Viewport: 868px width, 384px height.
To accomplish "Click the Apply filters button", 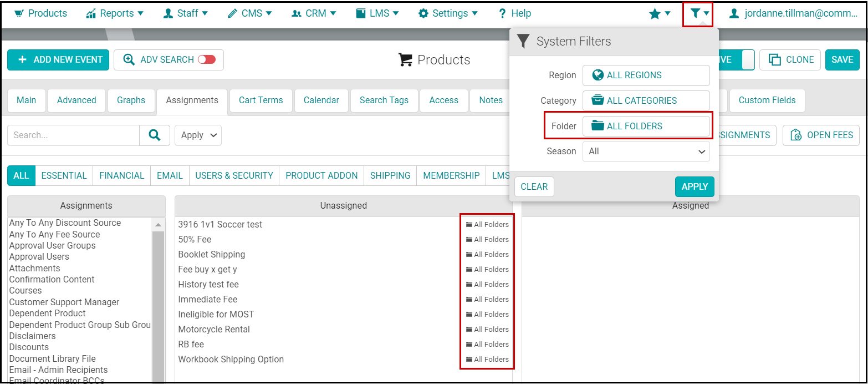I will click(x=695, y=187).
